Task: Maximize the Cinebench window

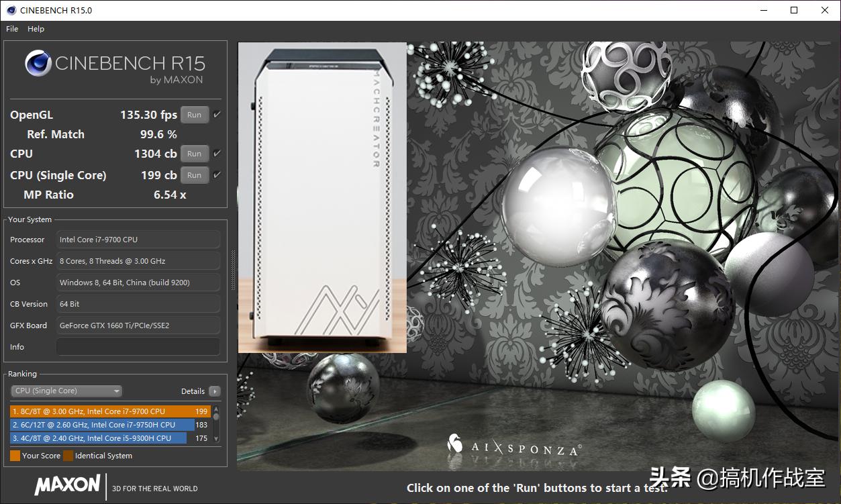Action: click(x=794, y=10)
